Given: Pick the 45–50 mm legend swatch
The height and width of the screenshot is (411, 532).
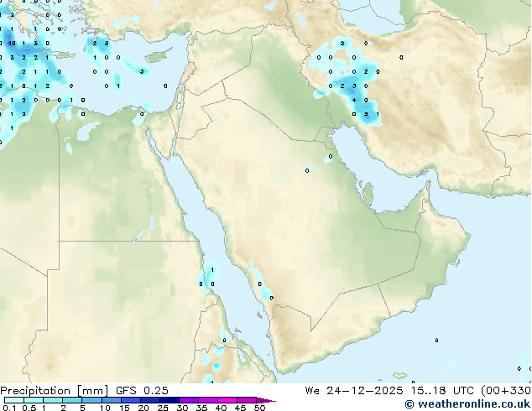Looking at the screenshot, I should coord(247,400).
